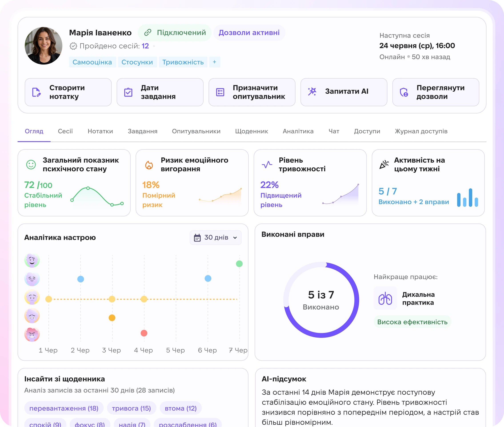Image resolution: width=504 pixels, height=427 pixels.
Task: Click the Дозволи активні badge
Action: pos(249,33)
